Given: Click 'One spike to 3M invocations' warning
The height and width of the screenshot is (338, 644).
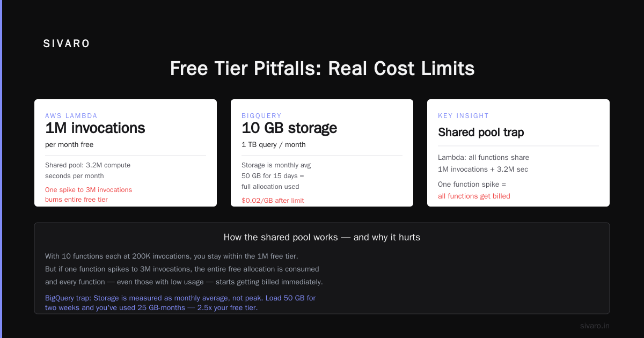Looking at the screenshot, I should (x=89, y=190).
